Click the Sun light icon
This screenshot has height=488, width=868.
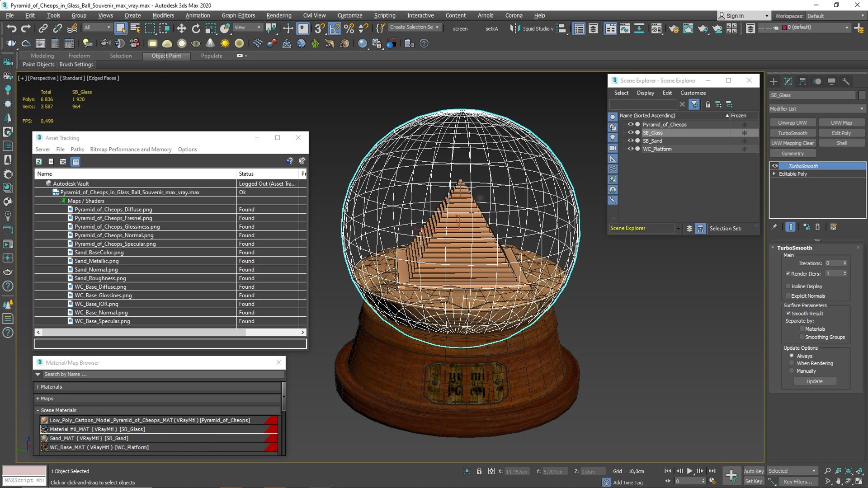(225, 43)
